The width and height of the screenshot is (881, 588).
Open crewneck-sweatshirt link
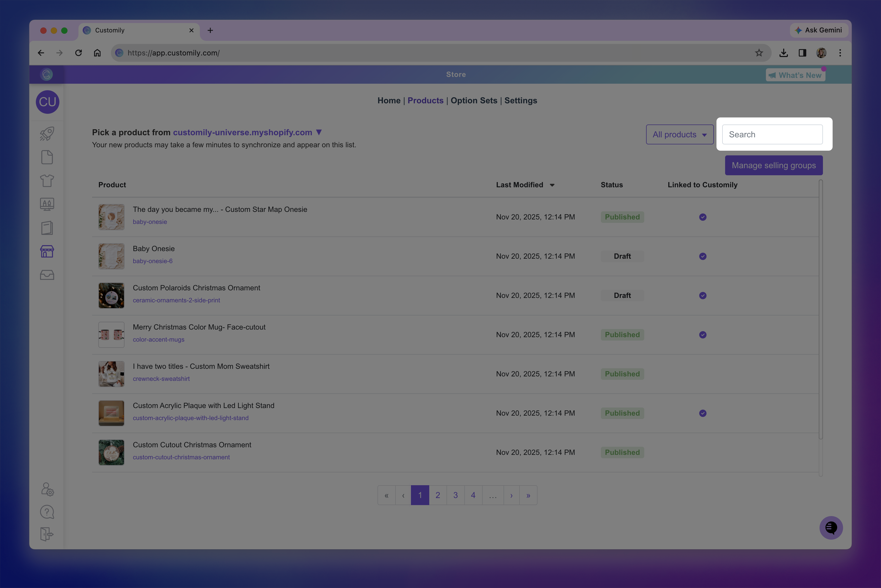click(161, 379)
